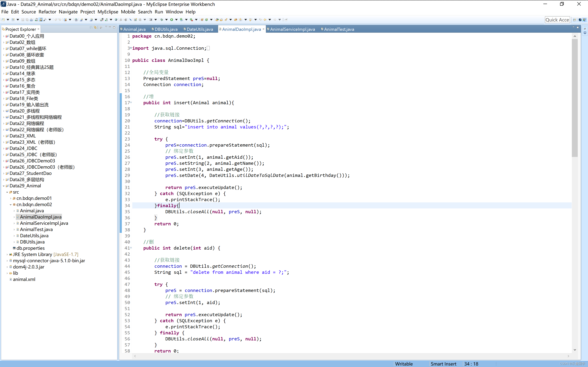Expand the folded imports at line 3
Screen dimensions: 588x367
pos(131,48)
